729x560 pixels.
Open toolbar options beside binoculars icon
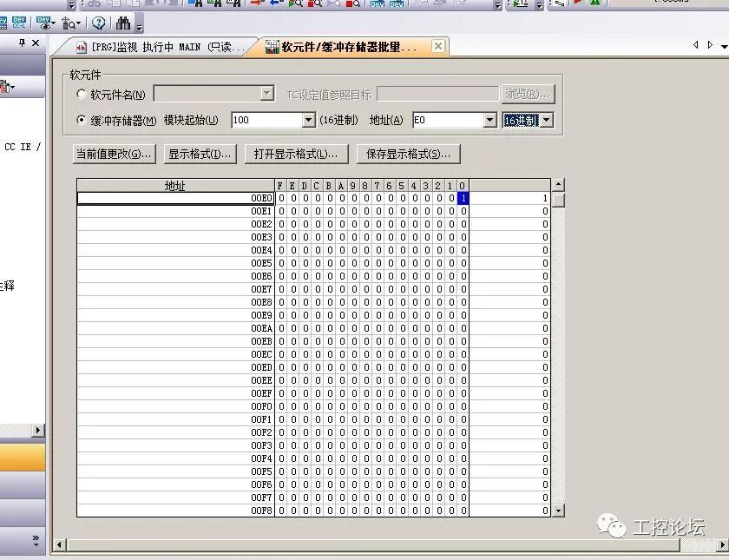click(140, 28)
